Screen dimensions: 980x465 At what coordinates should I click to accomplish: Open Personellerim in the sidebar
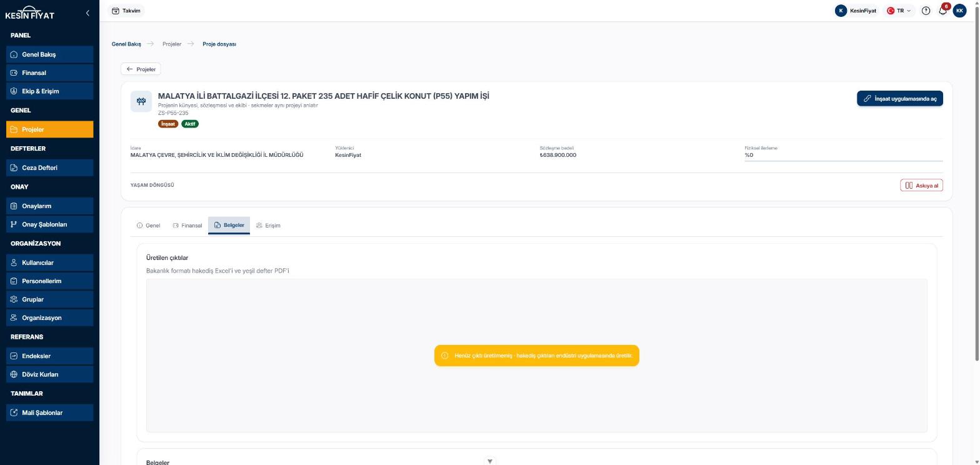point(50,281)
